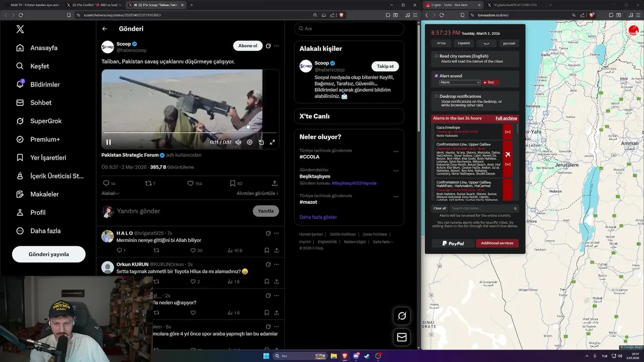Click Yanıtla button
The width and height of the screenshot is (644, 362).
(x=266, y=211)
